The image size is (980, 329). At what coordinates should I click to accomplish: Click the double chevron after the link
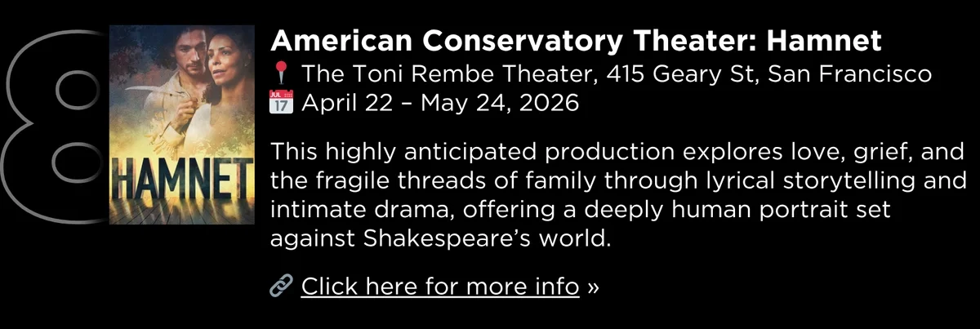(593, 287)
